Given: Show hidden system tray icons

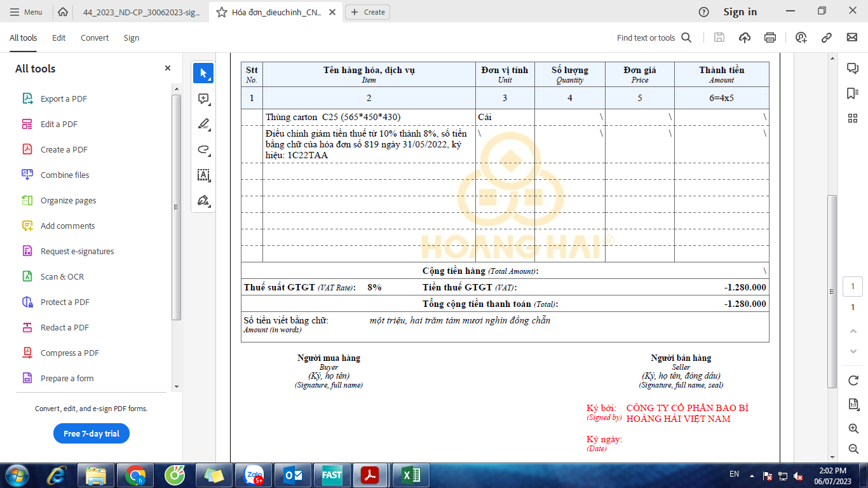Looking at the screenshot, I should click(x=752, y=475).
